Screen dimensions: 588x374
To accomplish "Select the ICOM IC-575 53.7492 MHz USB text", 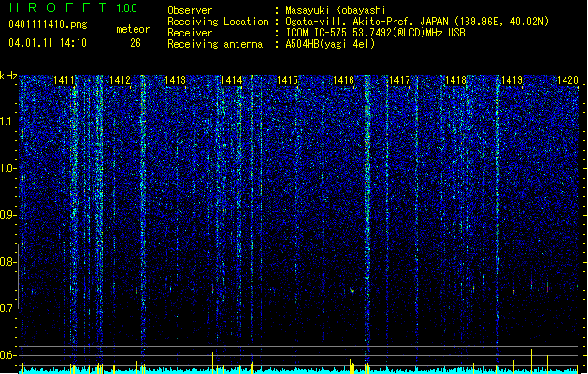I will click(x=376, y=33).
